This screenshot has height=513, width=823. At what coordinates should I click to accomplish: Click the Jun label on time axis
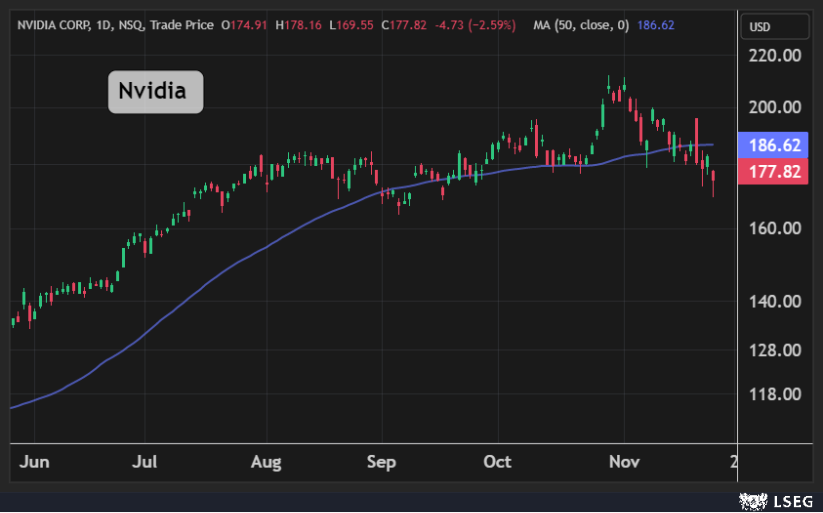click(33, 461)
